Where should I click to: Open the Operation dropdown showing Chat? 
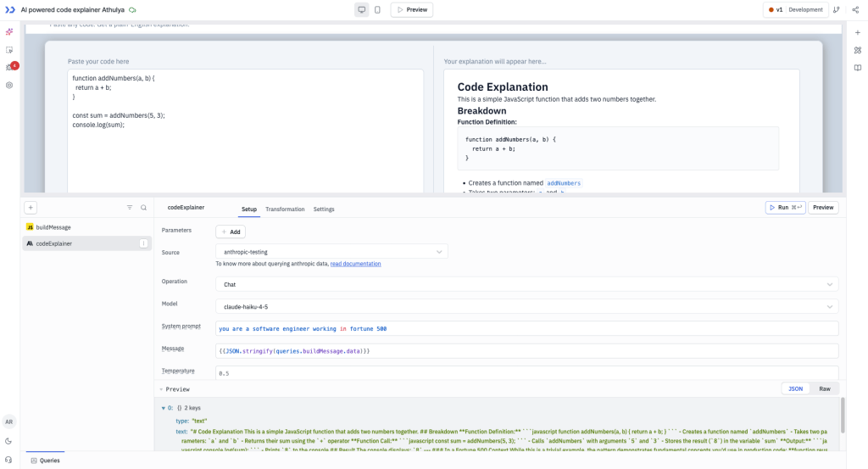coord(527,285)
